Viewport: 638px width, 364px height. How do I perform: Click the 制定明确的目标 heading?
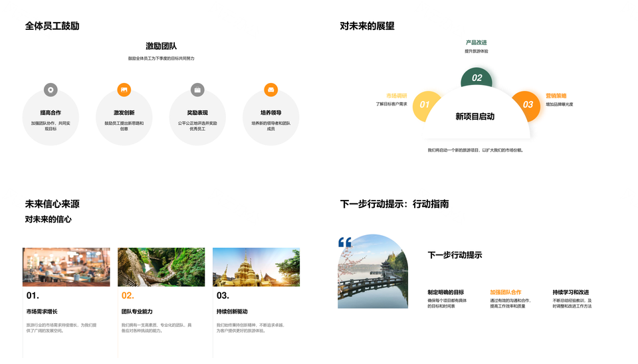pos(446,292)
